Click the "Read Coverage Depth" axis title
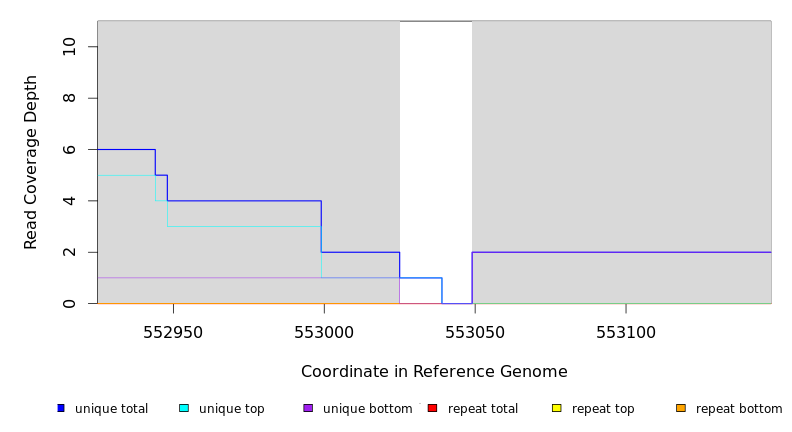This screenshot has height=432, width=792. [32, 162]
